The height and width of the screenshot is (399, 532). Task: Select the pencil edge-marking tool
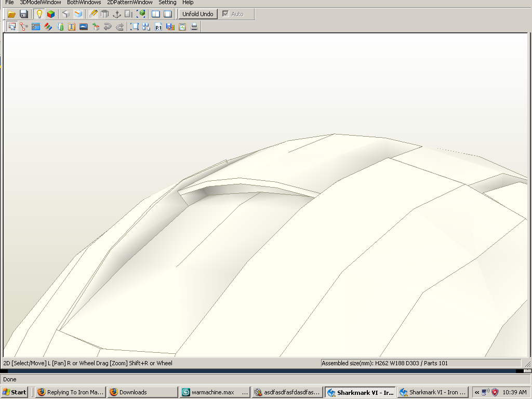pos(93,14)
